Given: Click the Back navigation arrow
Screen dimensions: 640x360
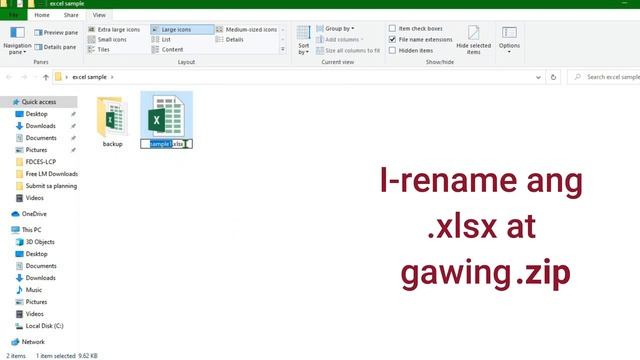Looking at the screenshot, I should (9, 77).
